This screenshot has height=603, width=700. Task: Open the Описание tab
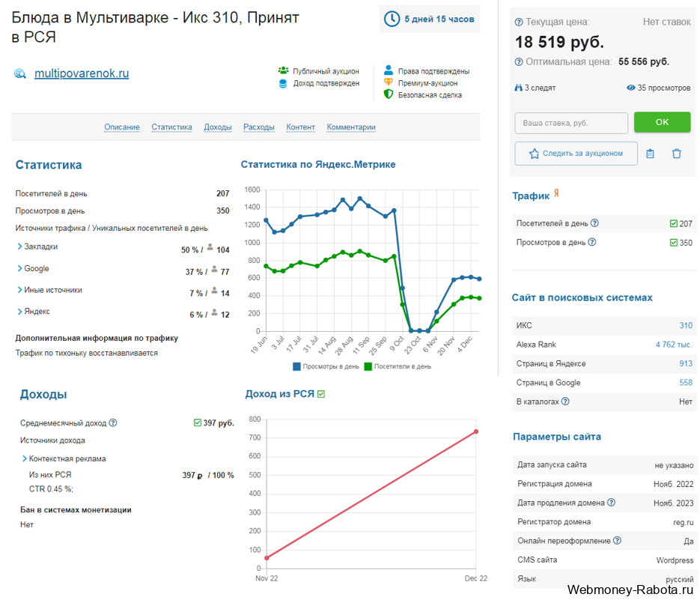122,127
